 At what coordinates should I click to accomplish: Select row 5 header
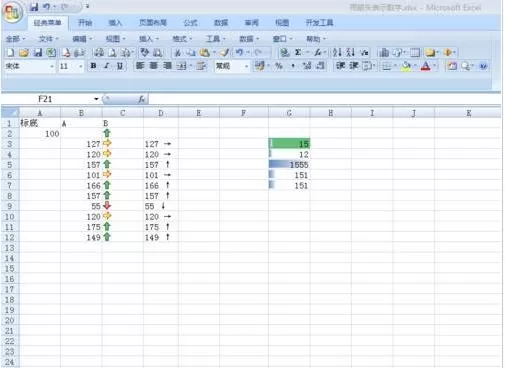pyautogui.click(x=10, y=165)
